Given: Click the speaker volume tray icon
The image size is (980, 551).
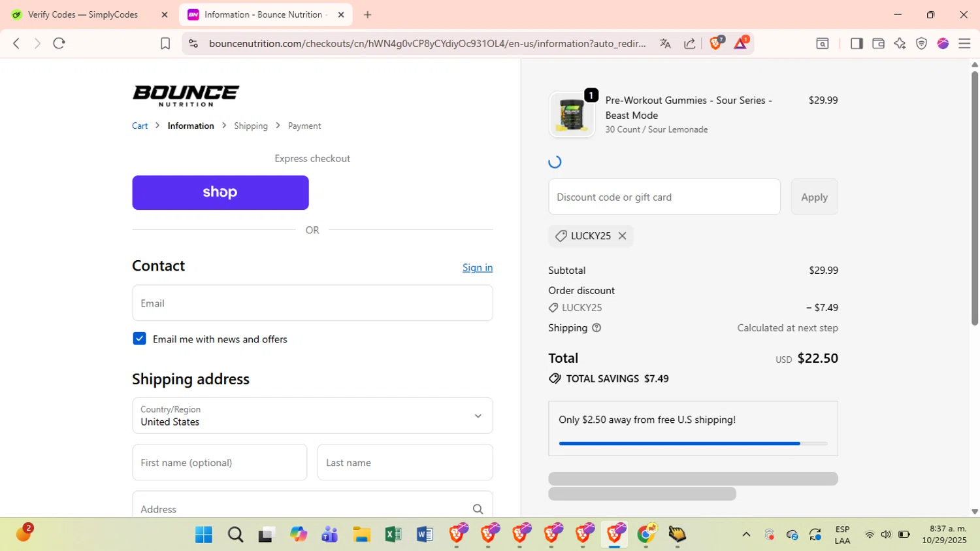Looking at the screenshot, I should coord(886,535).
